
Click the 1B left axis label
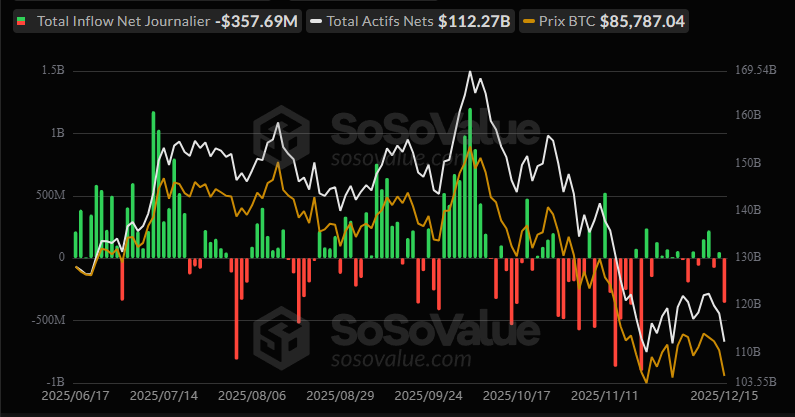57,133
